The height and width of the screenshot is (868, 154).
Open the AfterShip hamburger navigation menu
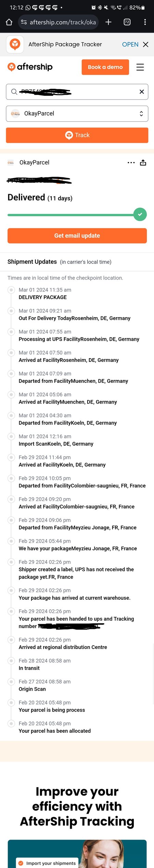(x=140, y=67)
